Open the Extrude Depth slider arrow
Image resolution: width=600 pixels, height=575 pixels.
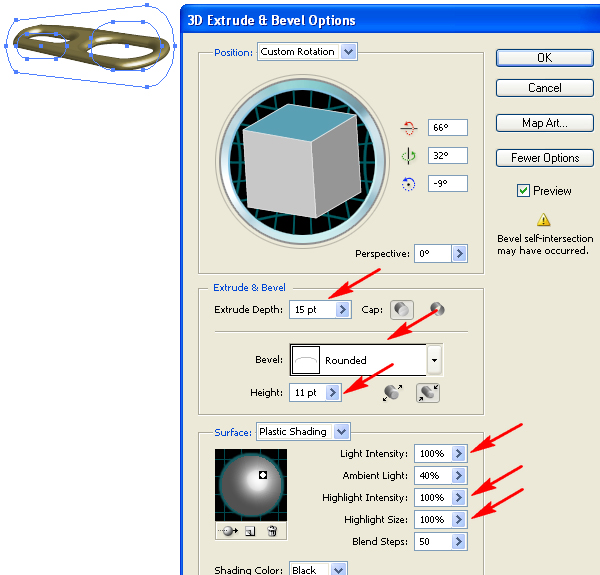click(343, 309)
